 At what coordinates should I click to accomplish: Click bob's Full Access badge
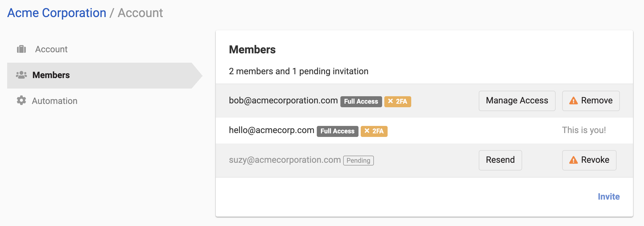tap(361, 101)
